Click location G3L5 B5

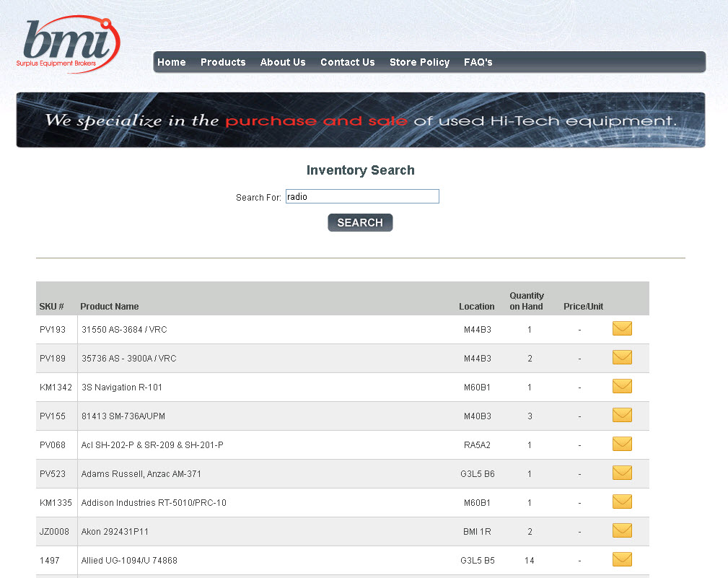pos(478,561)
